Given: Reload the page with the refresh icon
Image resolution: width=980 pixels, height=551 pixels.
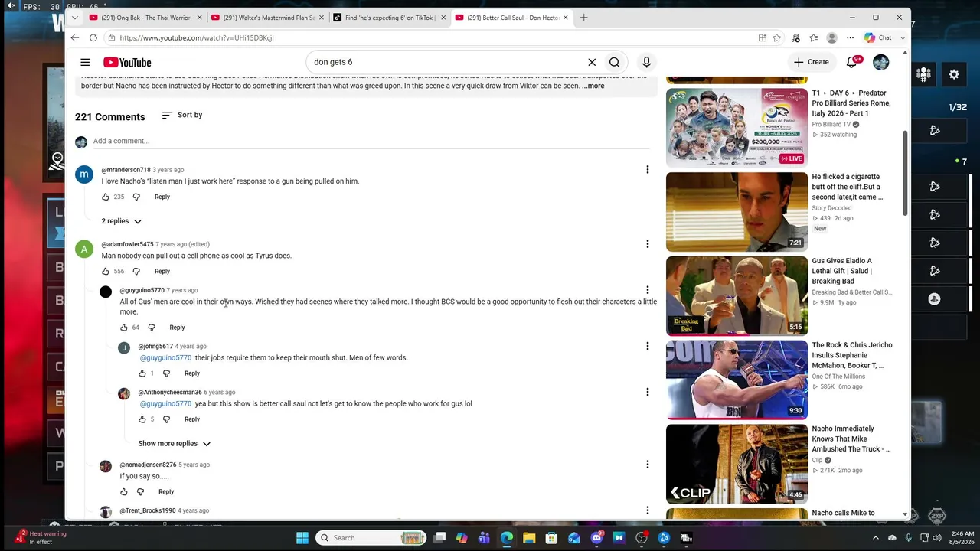Looking at the screenshot, I should [x=93, y=37].
